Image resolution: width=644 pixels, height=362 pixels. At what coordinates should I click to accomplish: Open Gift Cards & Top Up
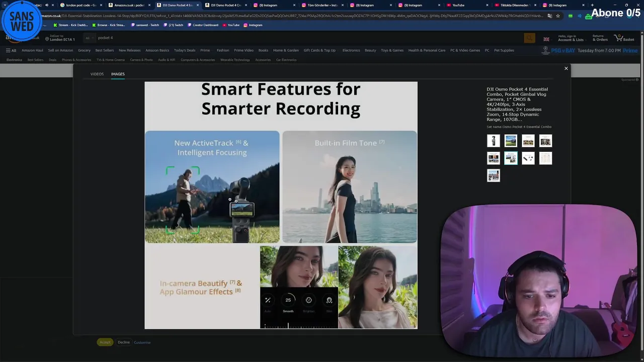click(x=319, y=50)
